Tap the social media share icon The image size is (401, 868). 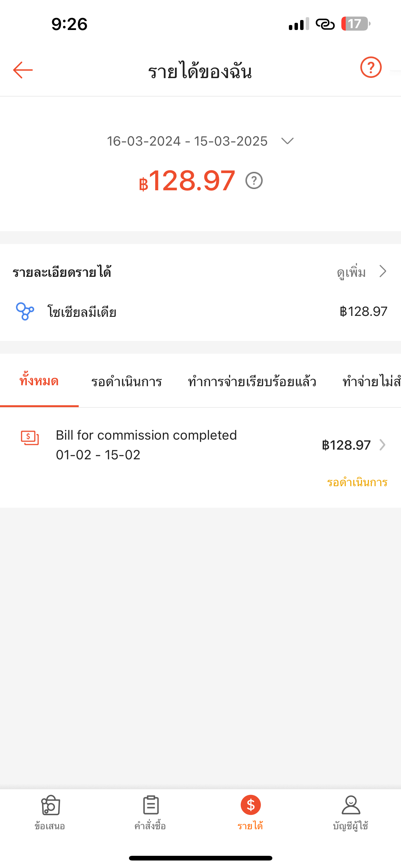pos(25,311)
